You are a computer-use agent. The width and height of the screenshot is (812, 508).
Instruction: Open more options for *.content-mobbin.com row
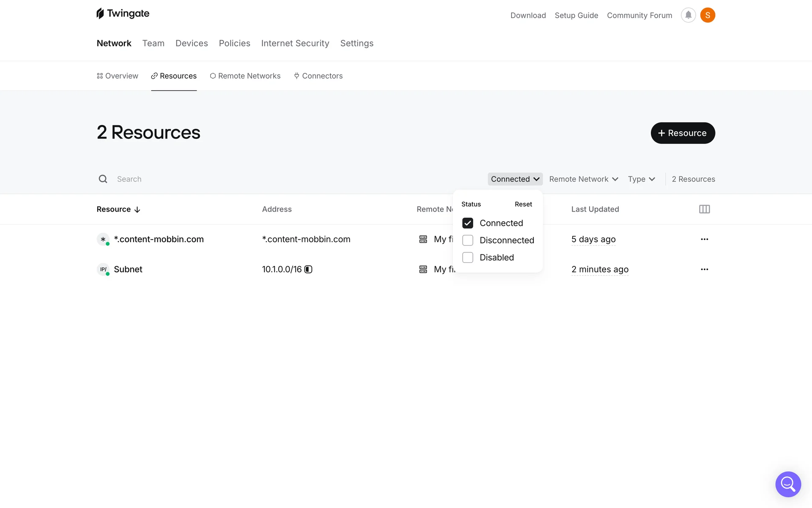(x=704, y=239)
